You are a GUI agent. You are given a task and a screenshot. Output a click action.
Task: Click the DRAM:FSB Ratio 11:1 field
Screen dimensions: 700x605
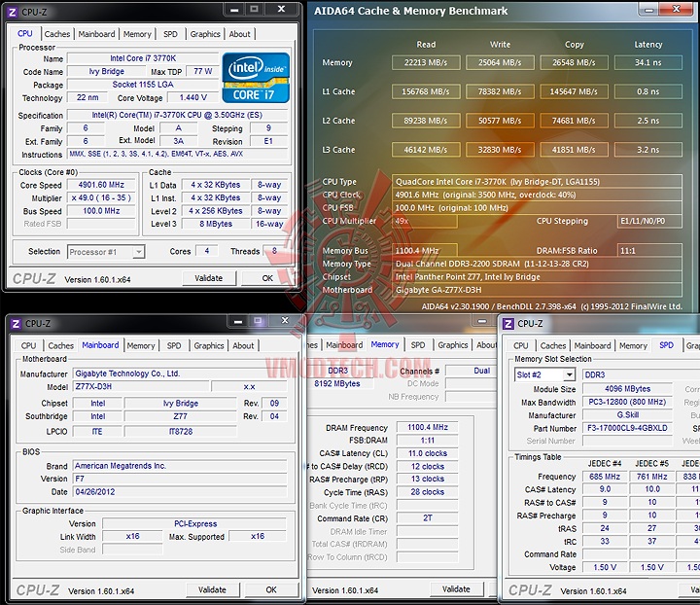[649, 251]
